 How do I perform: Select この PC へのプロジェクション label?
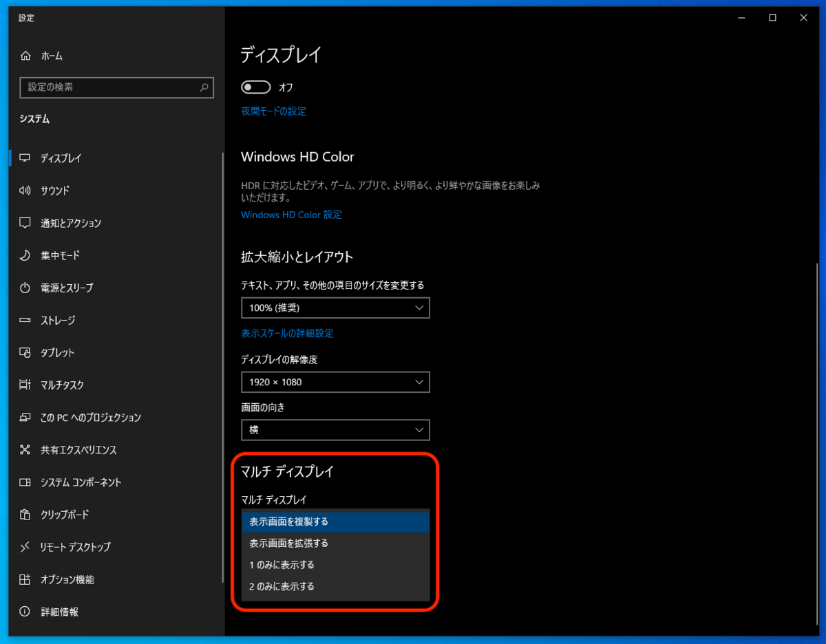coord(91,418)
